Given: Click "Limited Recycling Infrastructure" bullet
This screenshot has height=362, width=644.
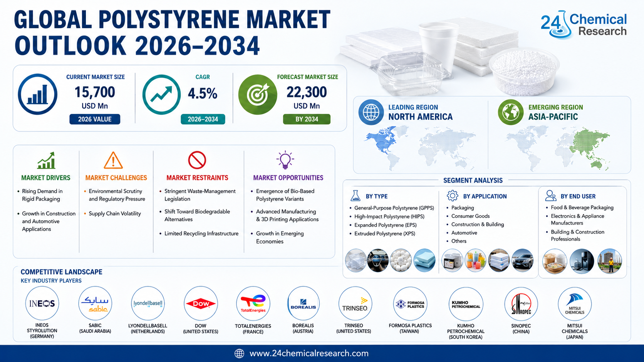Looking at the screenshot, I should pyautogui.click(x=201, y=234).
